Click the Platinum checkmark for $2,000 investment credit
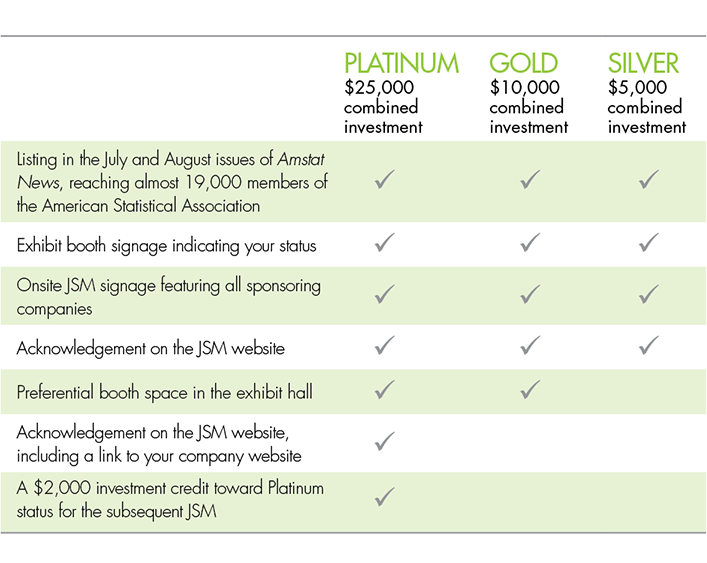 (x=384, y=496)
